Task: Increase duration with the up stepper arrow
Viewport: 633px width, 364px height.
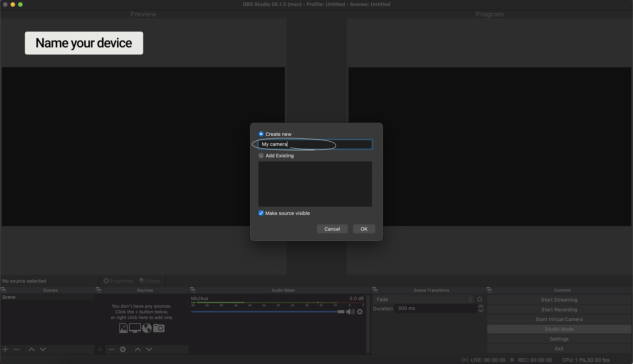Action: tap(481, 306)
